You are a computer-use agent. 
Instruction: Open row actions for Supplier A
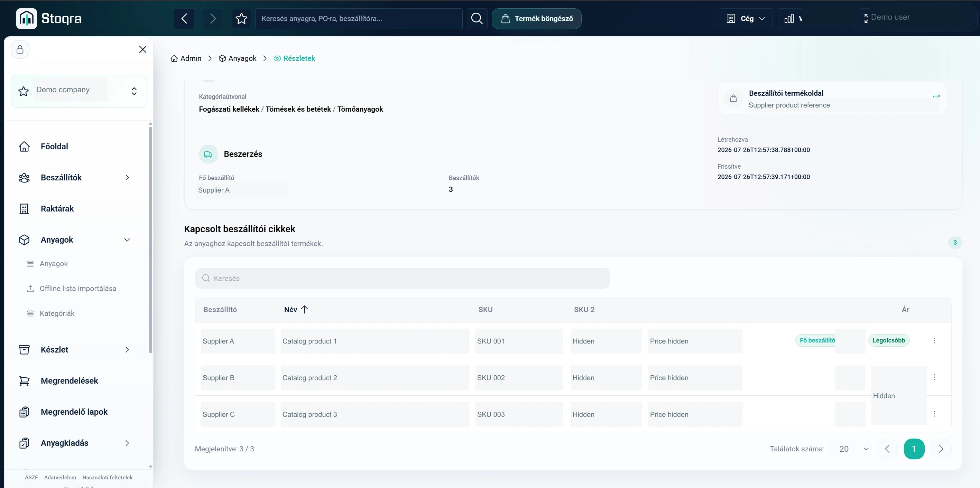934,340
